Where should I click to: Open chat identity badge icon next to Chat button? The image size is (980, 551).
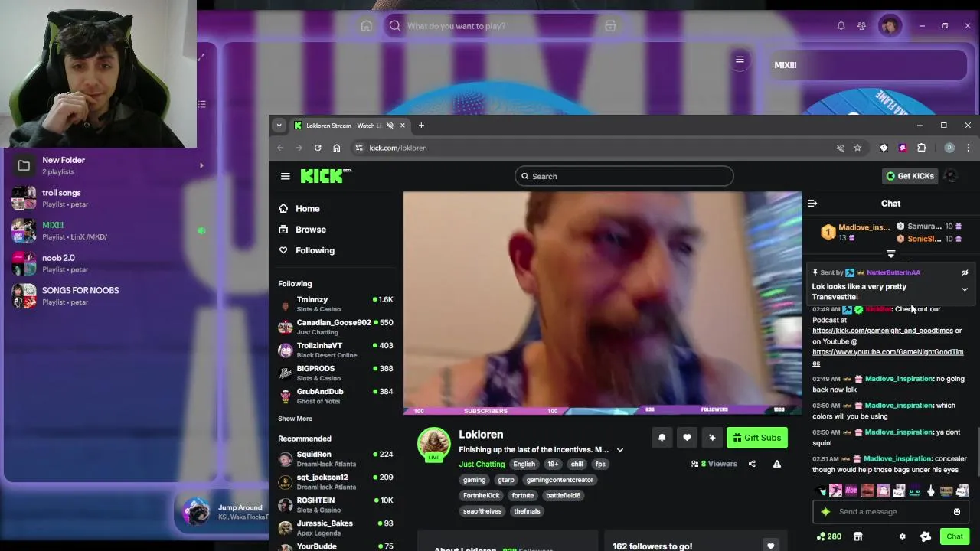tap(925, 536)
